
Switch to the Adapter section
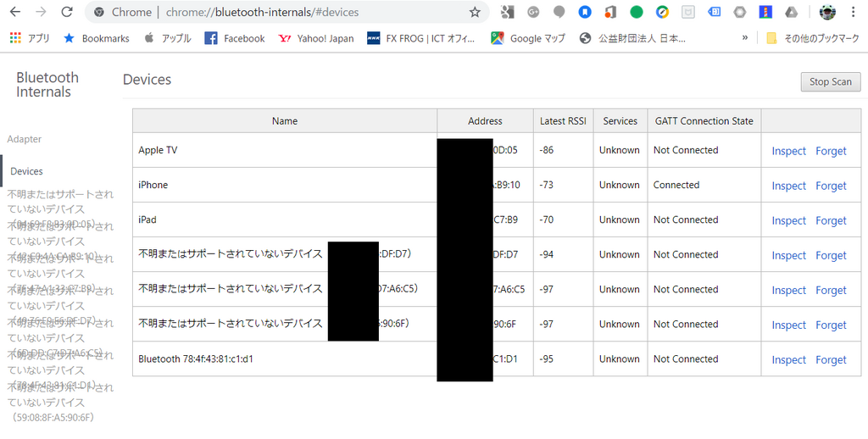pyautogui.click(x=25, y=139)
